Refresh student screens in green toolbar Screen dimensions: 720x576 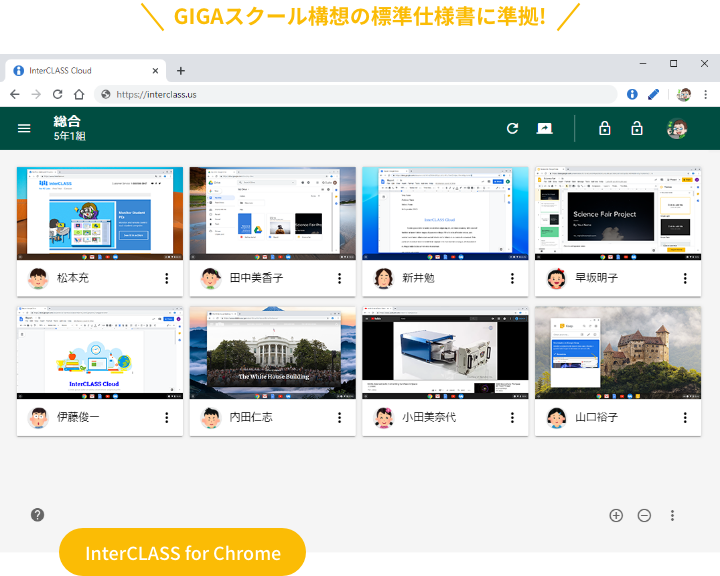[512, 129]
